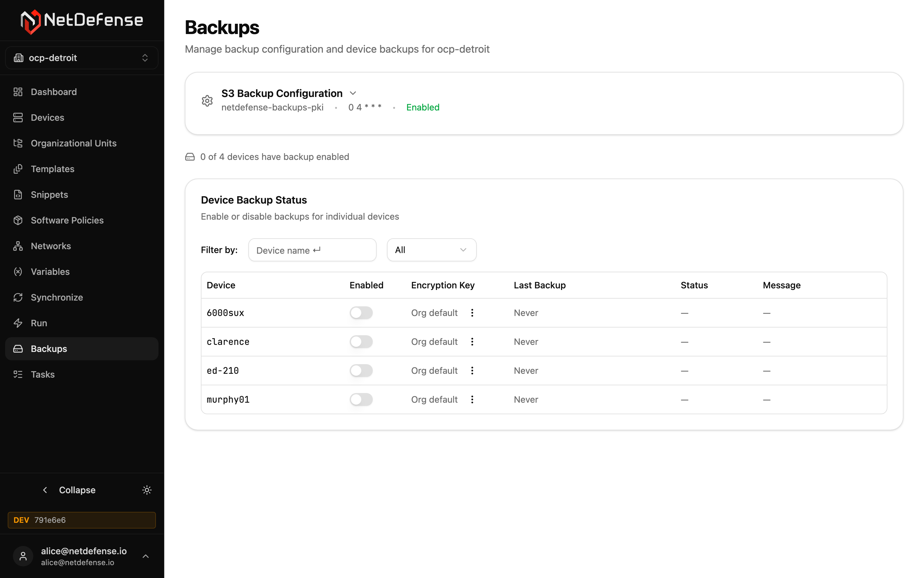Click the clarence device name
This screenshot has width=924, height=578.
(228, 342)
